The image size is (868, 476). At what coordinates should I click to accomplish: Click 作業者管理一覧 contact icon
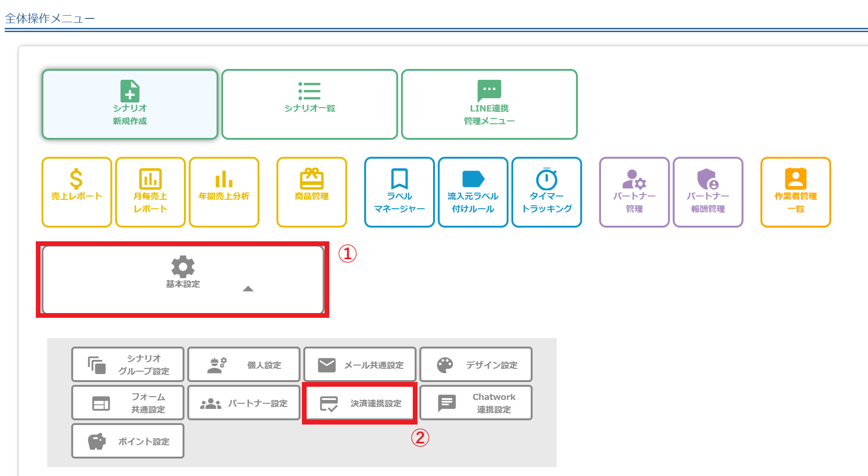[795, 179]
